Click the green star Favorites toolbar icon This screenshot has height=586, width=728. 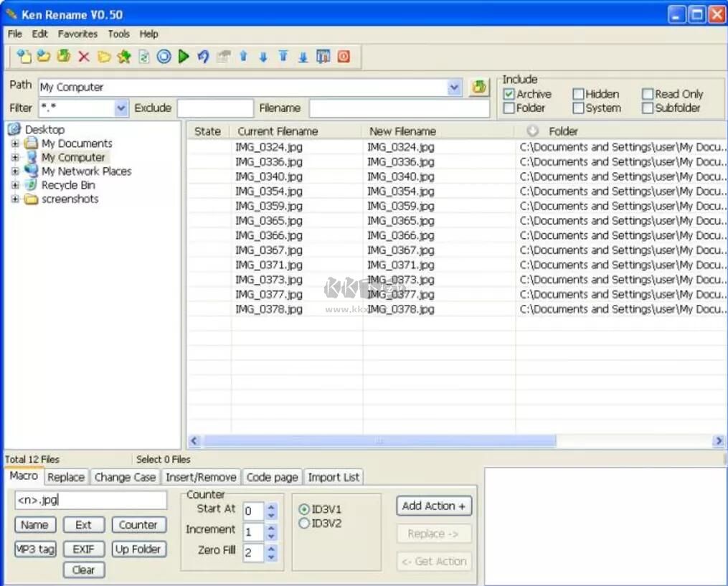[x=123, y=57]
